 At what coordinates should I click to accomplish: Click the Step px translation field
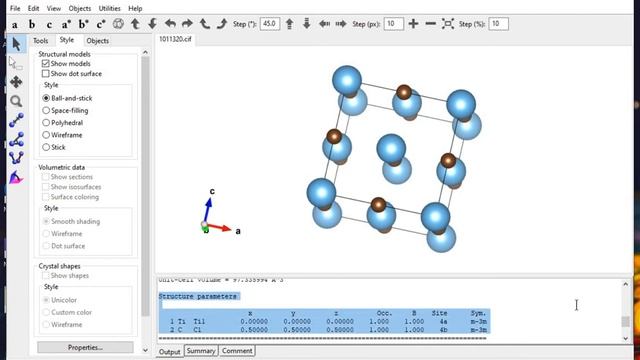pos(393,24)
